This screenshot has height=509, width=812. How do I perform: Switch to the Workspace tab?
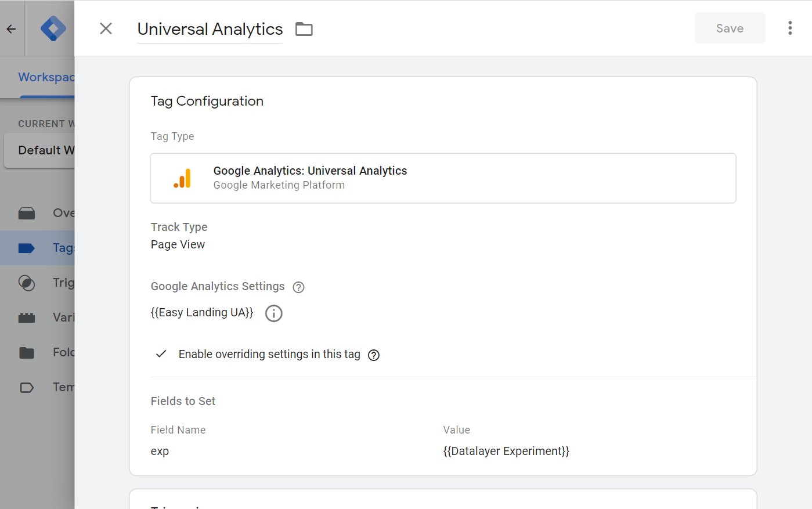46,77
